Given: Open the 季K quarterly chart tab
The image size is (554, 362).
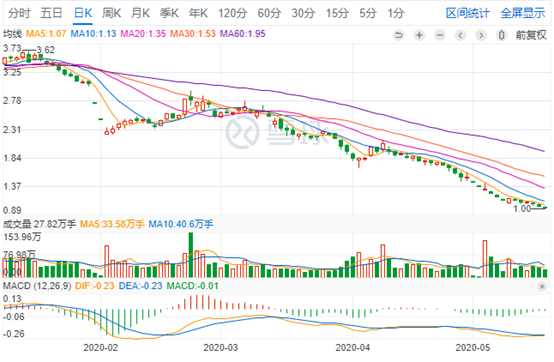Looking at the screenshot, I should click(x=169, y=13).
